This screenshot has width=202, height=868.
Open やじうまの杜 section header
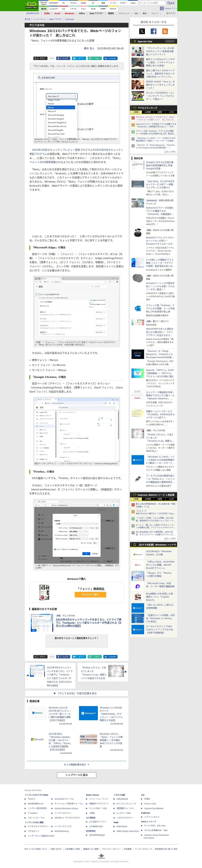point(37,25)
